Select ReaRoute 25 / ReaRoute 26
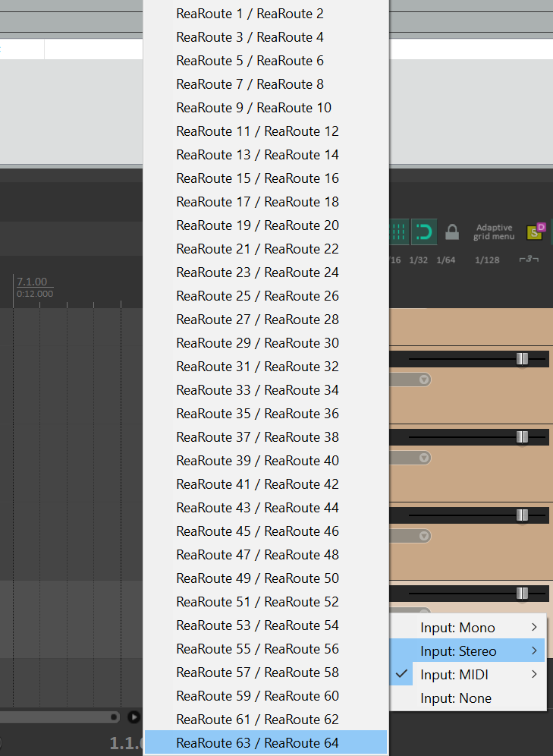Screen dimensions: 553x756 coord(266,296)
